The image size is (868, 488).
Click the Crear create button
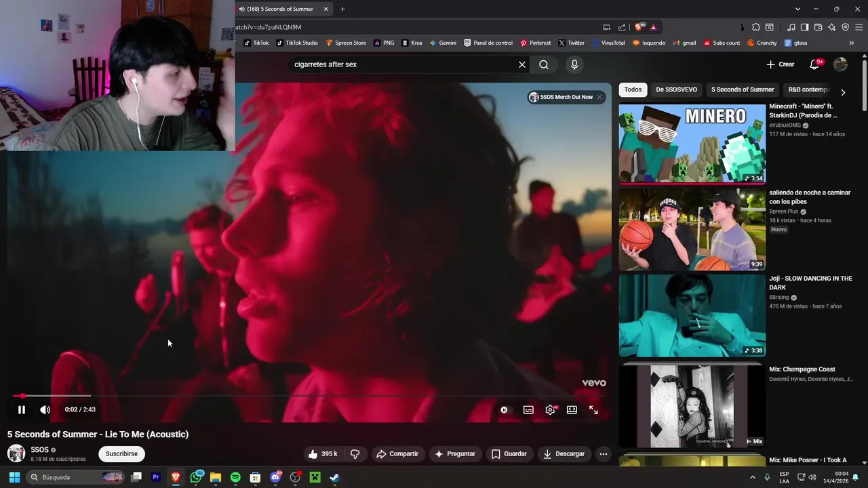[x=781, y=64]
